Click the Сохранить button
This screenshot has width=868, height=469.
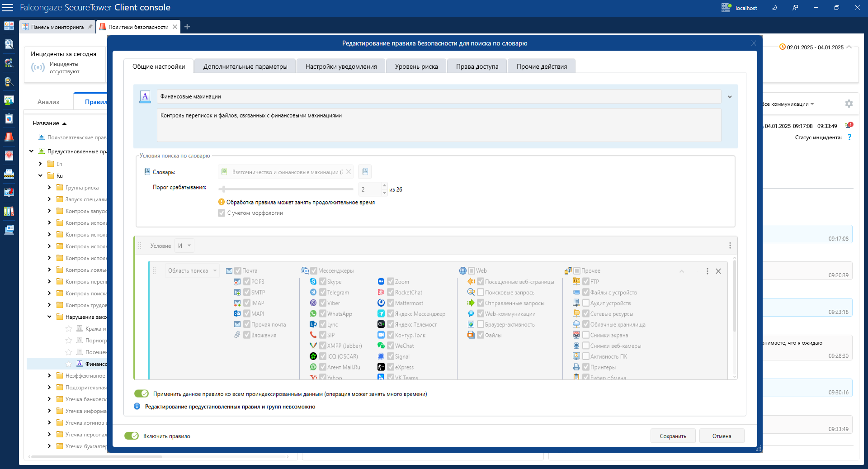point(673,436)
